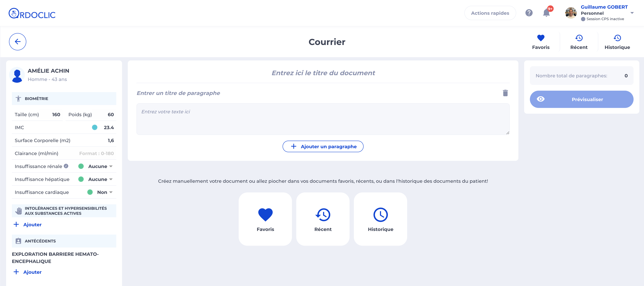Click Actions rapides button

(490, 13)
